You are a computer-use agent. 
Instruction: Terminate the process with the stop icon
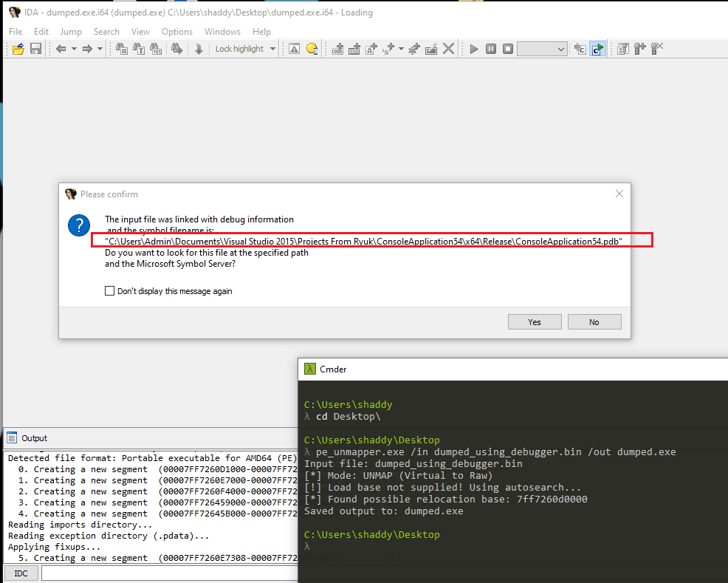(508, 49)
